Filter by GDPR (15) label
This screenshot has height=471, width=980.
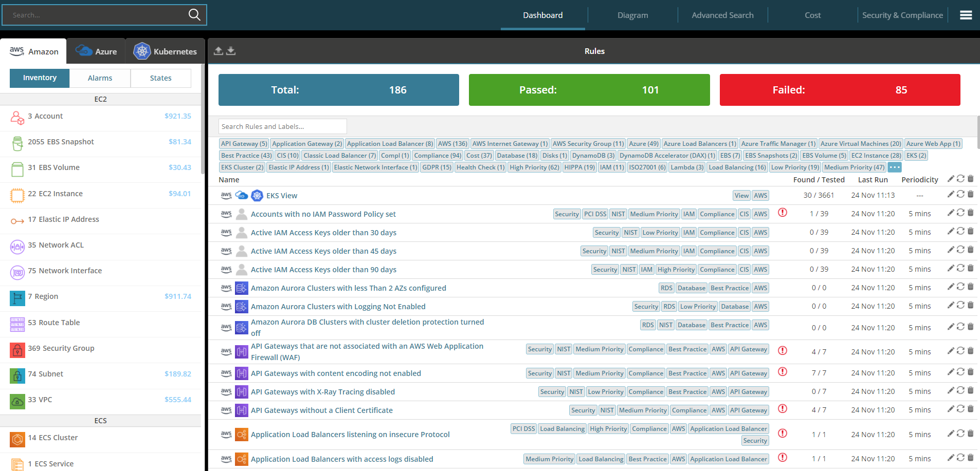coord(437,167)
